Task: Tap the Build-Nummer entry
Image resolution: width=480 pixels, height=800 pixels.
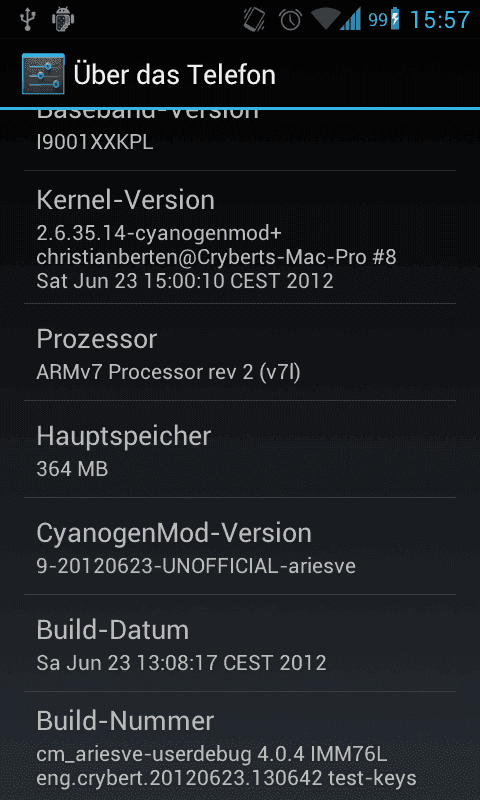Action: [240, 746]
